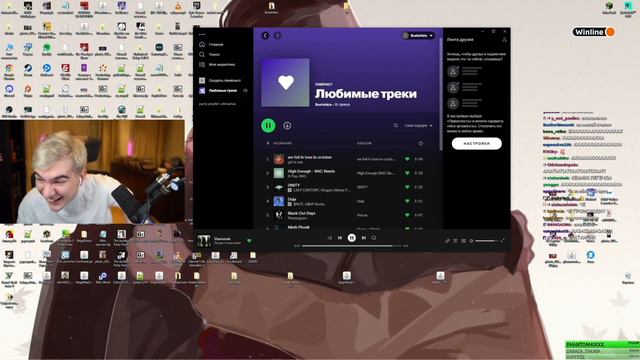Toggle the heart for High Enough track
The height and width of the screenshot is (360, 640).
point(407,173)
